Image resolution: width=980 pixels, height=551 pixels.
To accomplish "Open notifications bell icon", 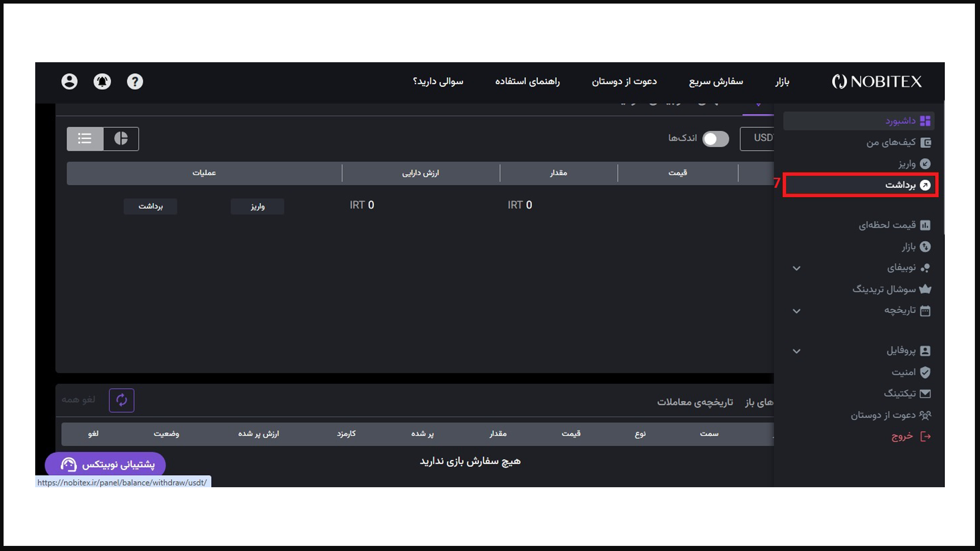I will [102, 82].
